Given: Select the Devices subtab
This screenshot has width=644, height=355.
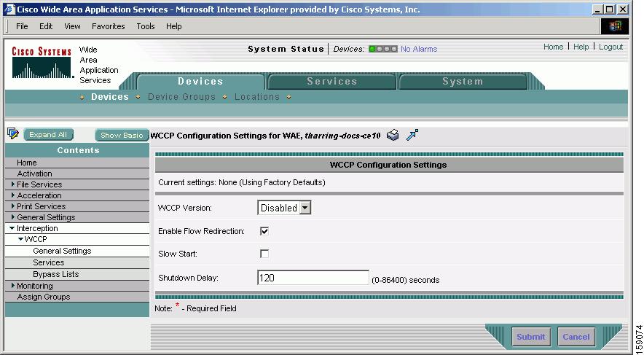Looking at the screenshot, I should 110,97.
